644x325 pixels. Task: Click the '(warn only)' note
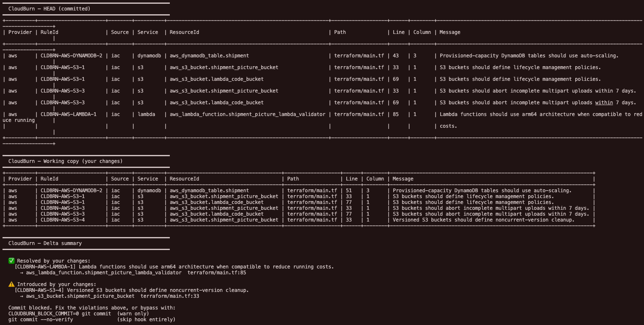click(x=133, y=313)
